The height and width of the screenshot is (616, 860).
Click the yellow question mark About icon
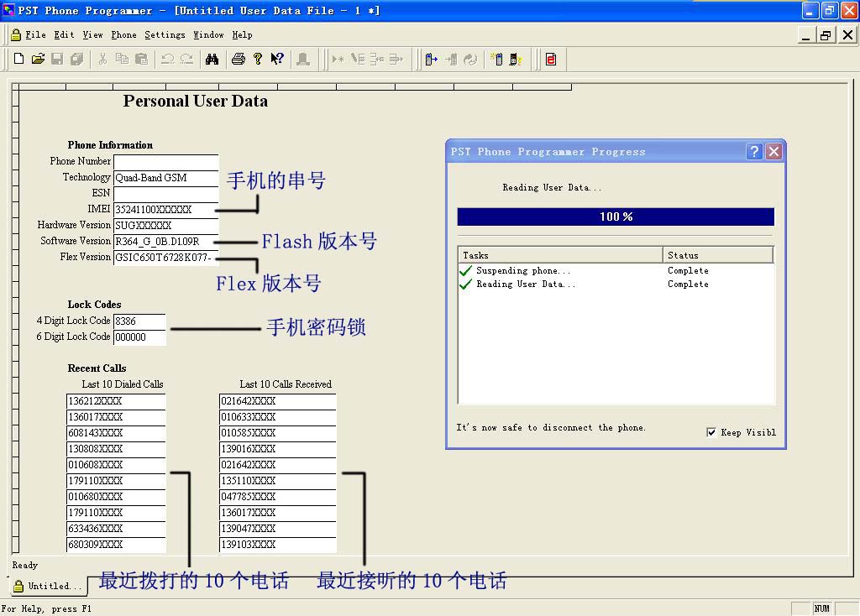click(x=258, y=59)
